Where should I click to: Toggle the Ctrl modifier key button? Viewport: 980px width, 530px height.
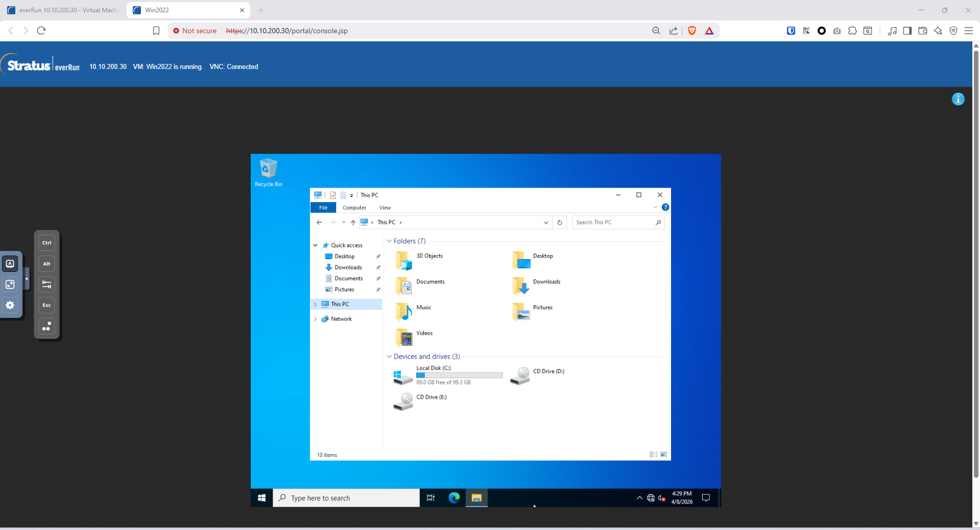pyautogui.click(x=46, y=243)
